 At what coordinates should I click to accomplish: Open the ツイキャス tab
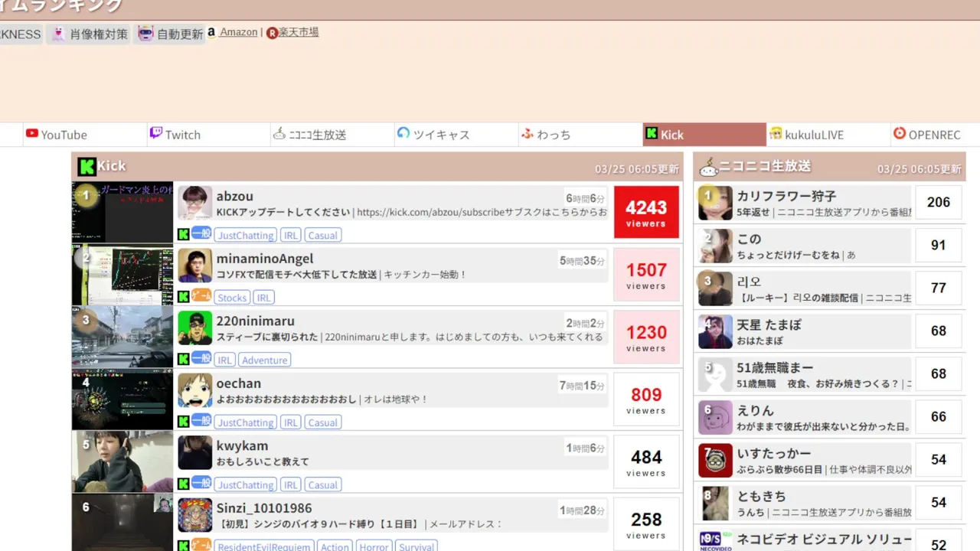point(456,135)
